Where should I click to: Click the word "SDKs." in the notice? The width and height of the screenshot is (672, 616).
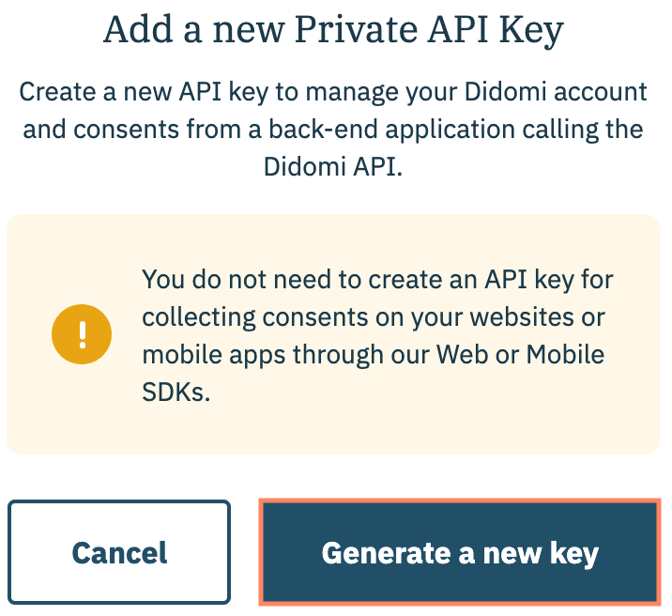pos(176,393)
